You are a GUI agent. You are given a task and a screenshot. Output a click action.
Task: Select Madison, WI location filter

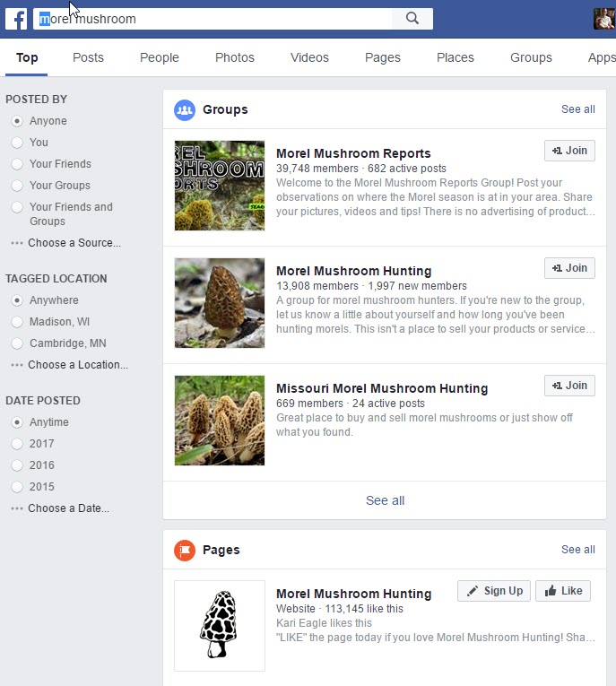click(17, 322)
